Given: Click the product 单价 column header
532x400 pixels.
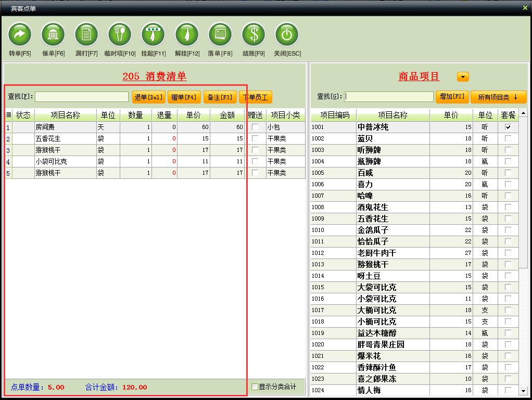Looking at the screenshot, I should pos(451,115).
